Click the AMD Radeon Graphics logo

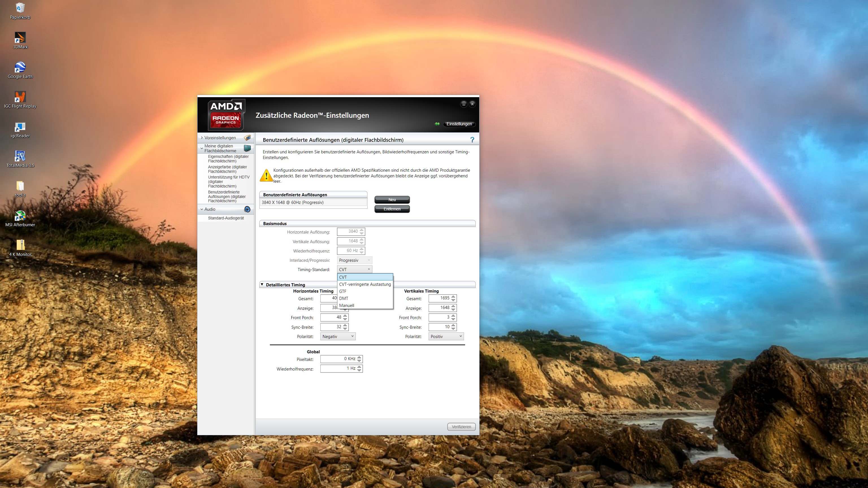point(226,115)
